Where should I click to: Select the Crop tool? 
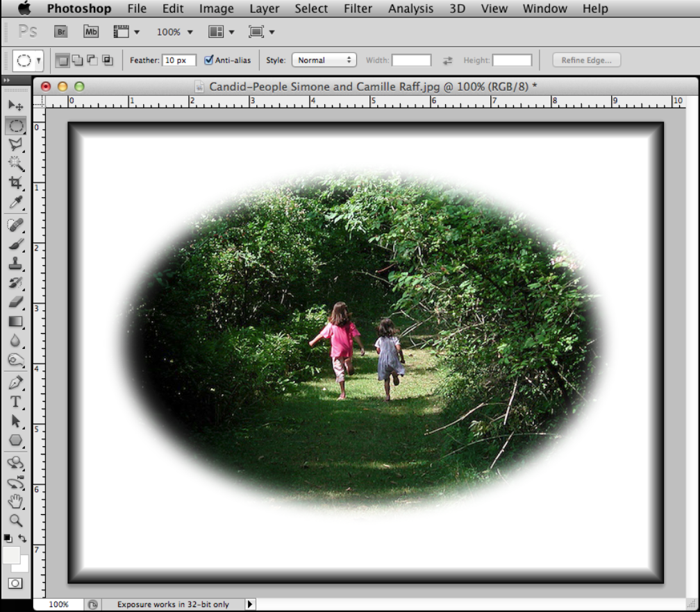15,183
